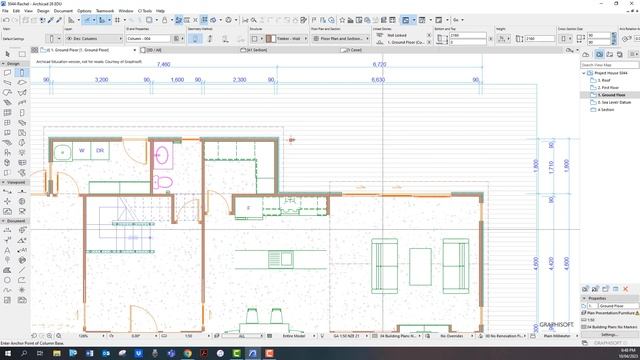Screen dimensions: 640x360
Task: Click the Undo icon in the toolbar
Action: click(x=6, y=20)
